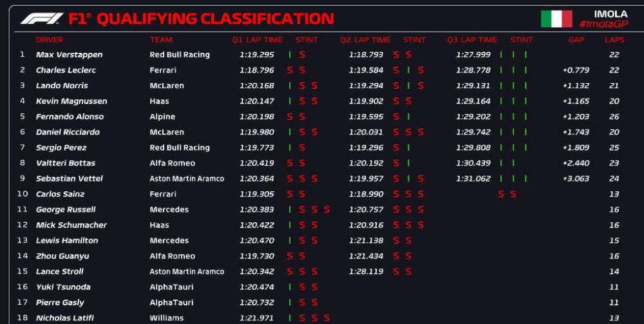Click the Italian flag icon
The image size is (644, 324).
(556, 19)
